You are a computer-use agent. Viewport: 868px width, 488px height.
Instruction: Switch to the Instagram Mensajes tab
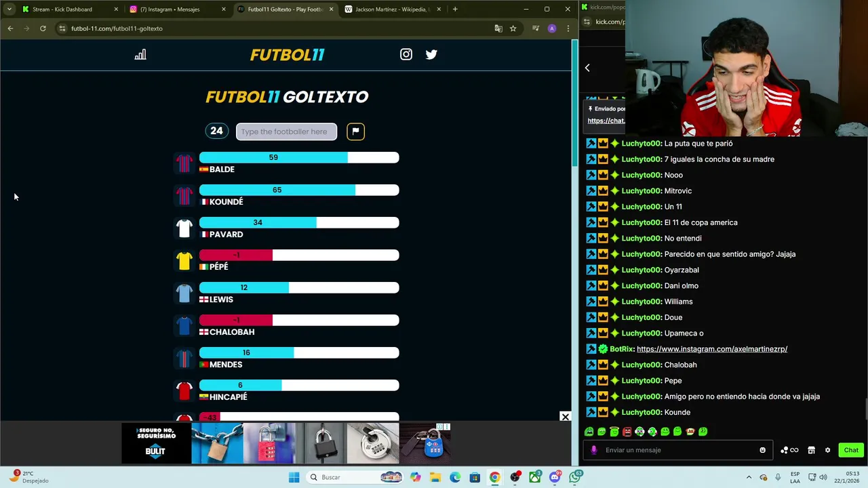(x=176, y=9)
